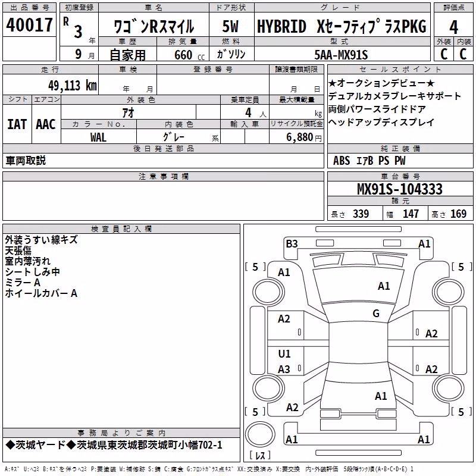Viewport: 476px width, 476px height.
Task: Select chassis number MX91S-104333
Action: (400, 189)
